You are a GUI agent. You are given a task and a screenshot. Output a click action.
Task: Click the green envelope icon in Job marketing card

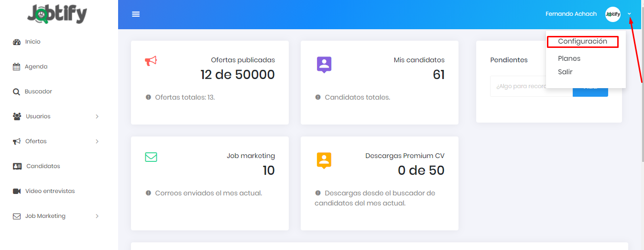(151, 157)
